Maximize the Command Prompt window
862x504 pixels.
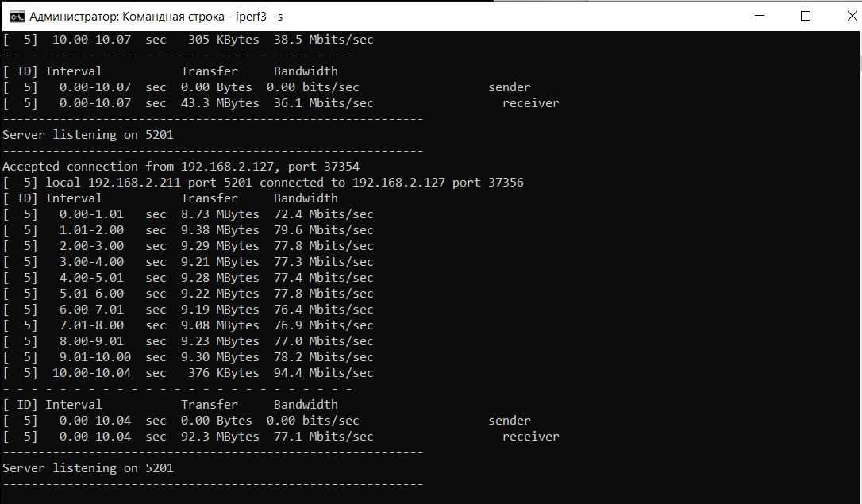[x=805, y=16]
